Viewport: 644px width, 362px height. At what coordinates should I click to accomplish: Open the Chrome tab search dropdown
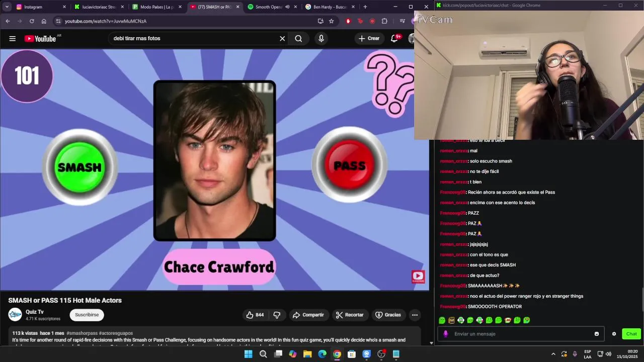coord(7,7)
